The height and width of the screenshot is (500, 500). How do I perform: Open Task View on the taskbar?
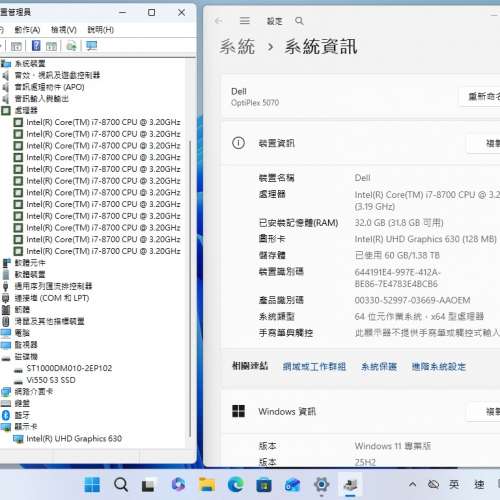pyautogui.click(x=148, y=485)
